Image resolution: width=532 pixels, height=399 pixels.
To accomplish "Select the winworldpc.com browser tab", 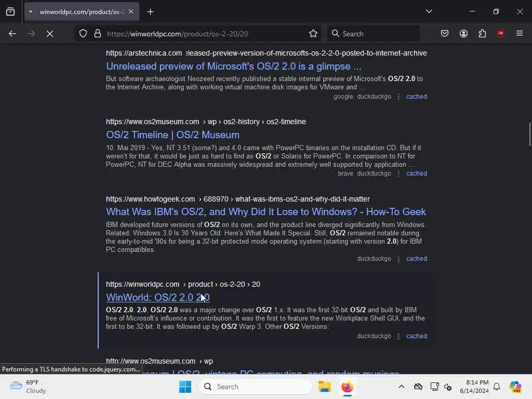I will pyautogui.click(x=82, y=12).
